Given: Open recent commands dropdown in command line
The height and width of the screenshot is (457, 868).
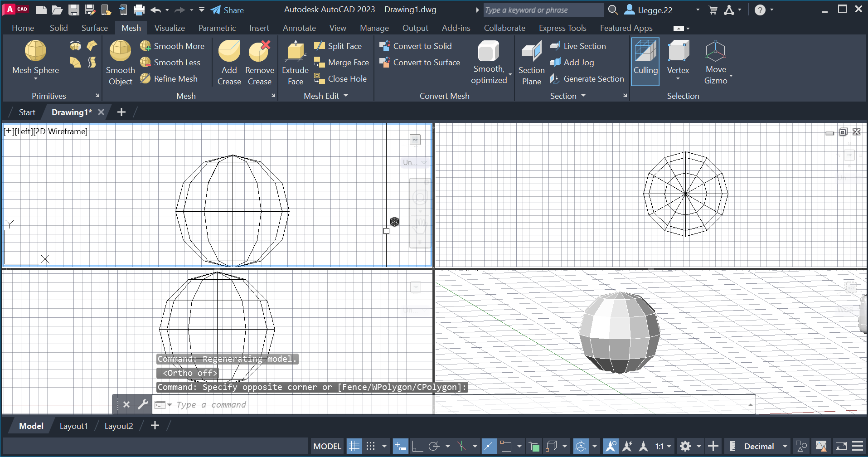Looking at the screenshot, I should point(169,404).
